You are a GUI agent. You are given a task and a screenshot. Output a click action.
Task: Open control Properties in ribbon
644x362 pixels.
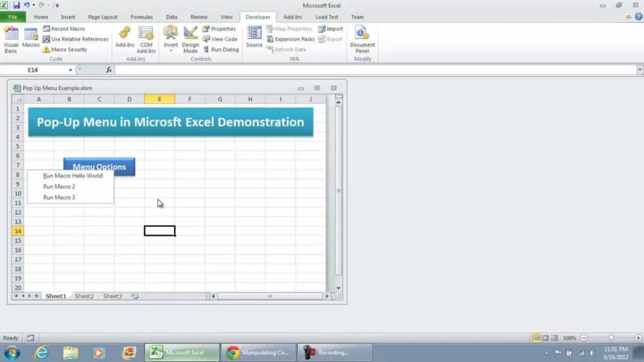pyautogui.click(x=219, y=29)
